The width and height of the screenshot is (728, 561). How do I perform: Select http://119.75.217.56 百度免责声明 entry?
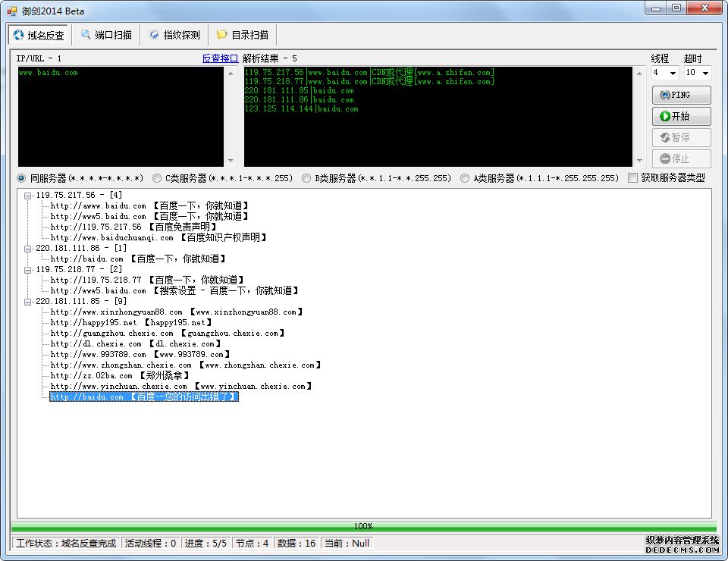click(133, 227)
